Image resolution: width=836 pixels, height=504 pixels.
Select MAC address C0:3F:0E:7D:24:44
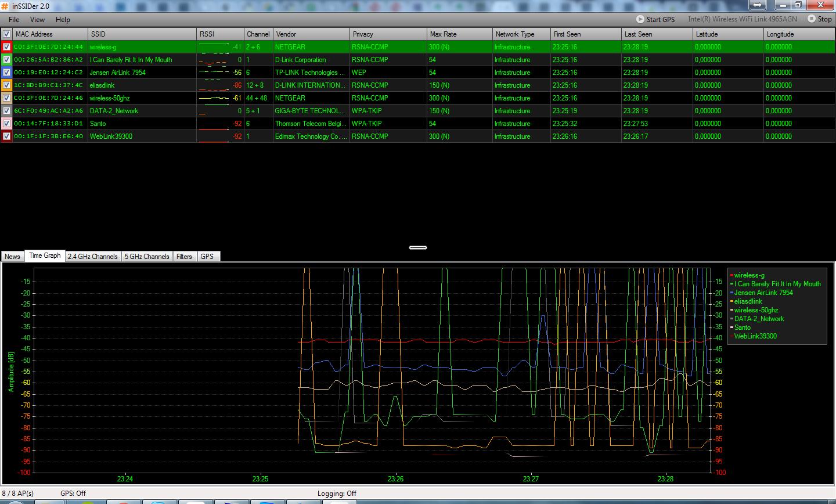coord(49,47)
